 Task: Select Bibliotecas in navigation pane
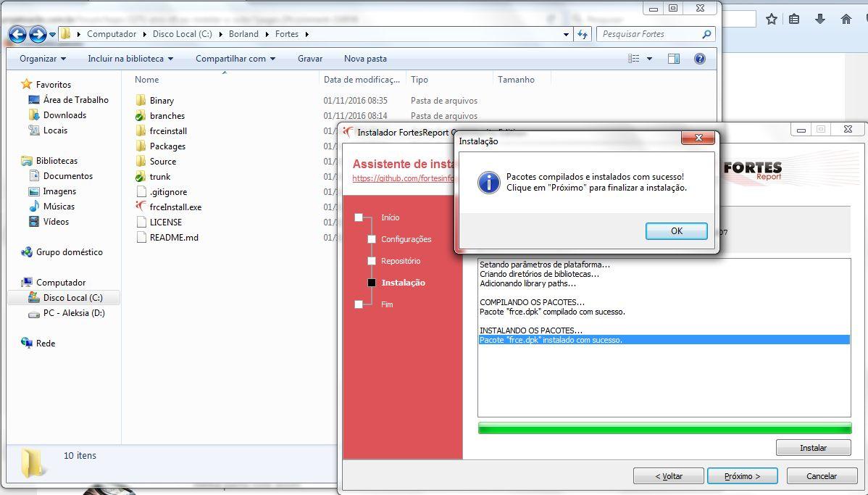pos(57,161)
